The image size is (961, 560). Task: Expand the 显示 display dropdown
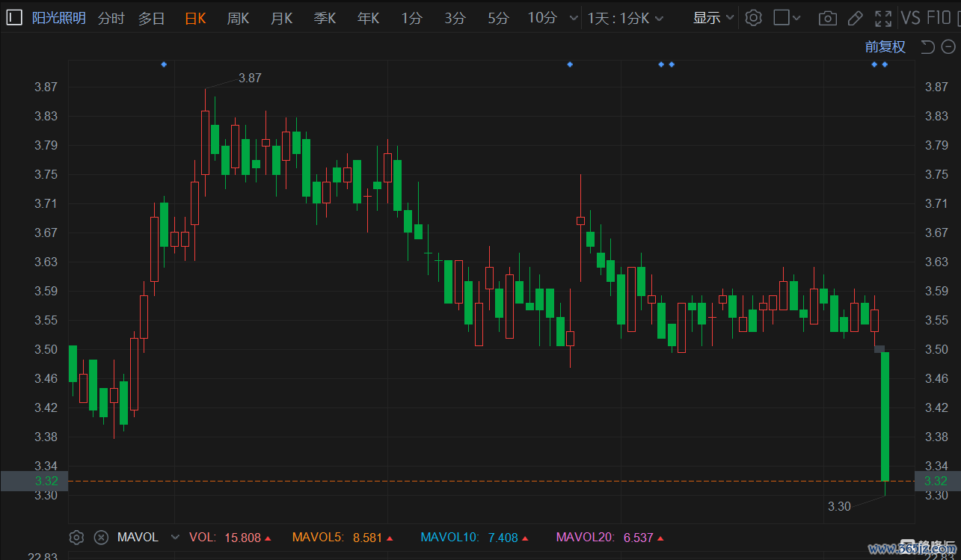pyautogui.click(x=713, y=18)
